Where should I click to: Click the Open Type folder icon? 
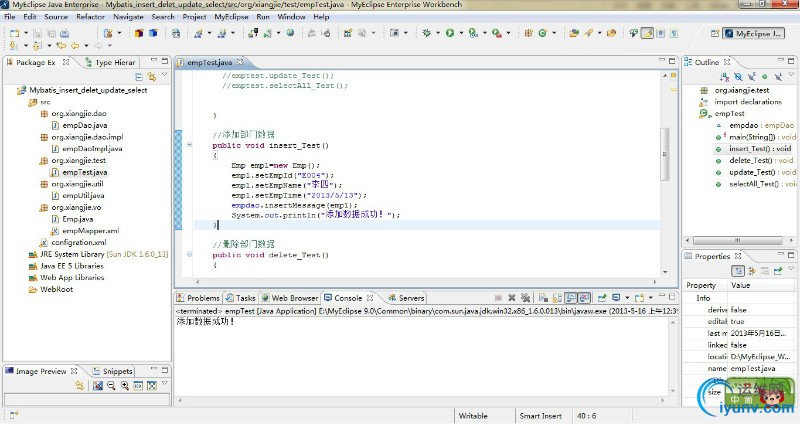click(x=574, y=33)
